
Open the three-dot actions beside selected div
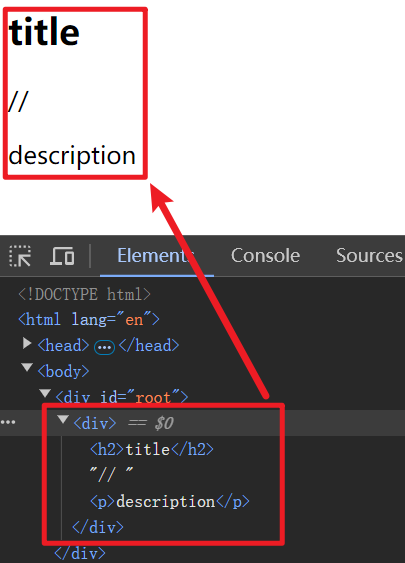click(8, 422)
